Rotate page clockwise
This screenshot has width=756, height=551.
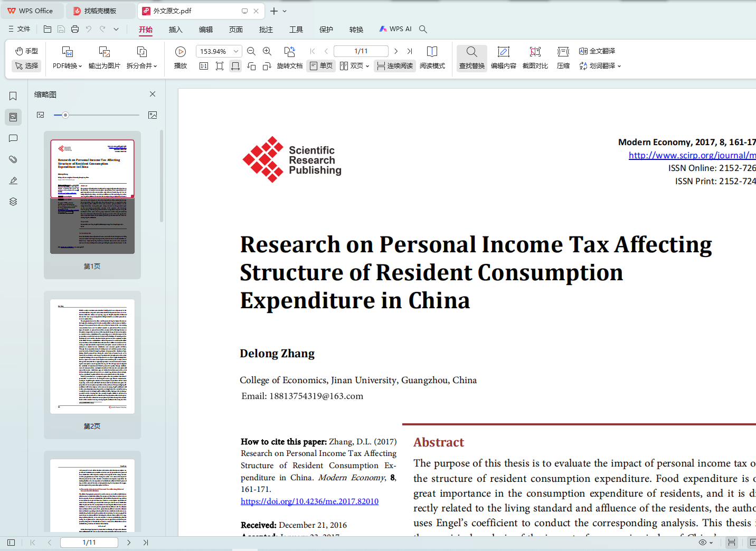(267, 66)
